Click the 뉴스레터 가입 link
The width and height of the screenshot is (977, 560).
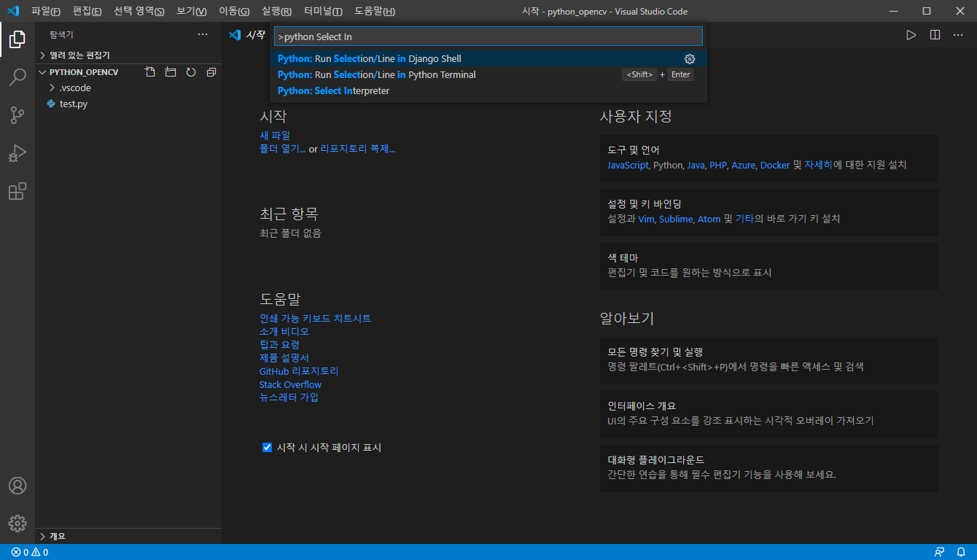pyautogui.click(x=289, y=397)
